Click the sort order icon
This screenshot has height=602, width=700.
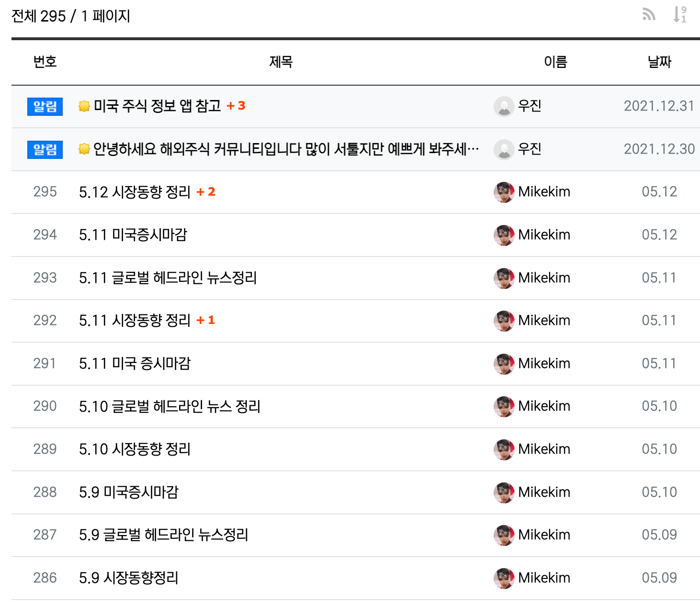[x=680, y=15]
